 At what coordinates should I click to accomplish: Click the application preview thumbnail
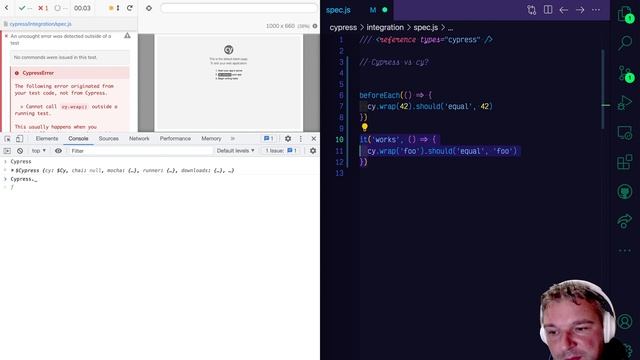point(229,82)
